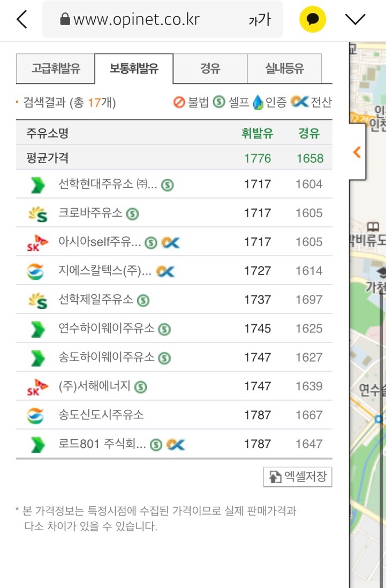386x588 pixels.
Task: Click brand logo of 로드801 row
Action: coord(37,445)
